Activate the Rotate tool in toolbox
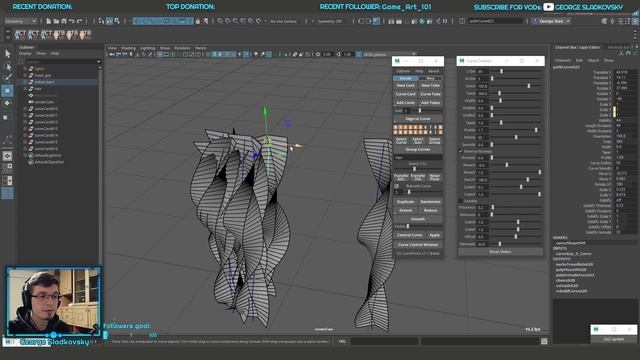 click(x=7, y=103)
